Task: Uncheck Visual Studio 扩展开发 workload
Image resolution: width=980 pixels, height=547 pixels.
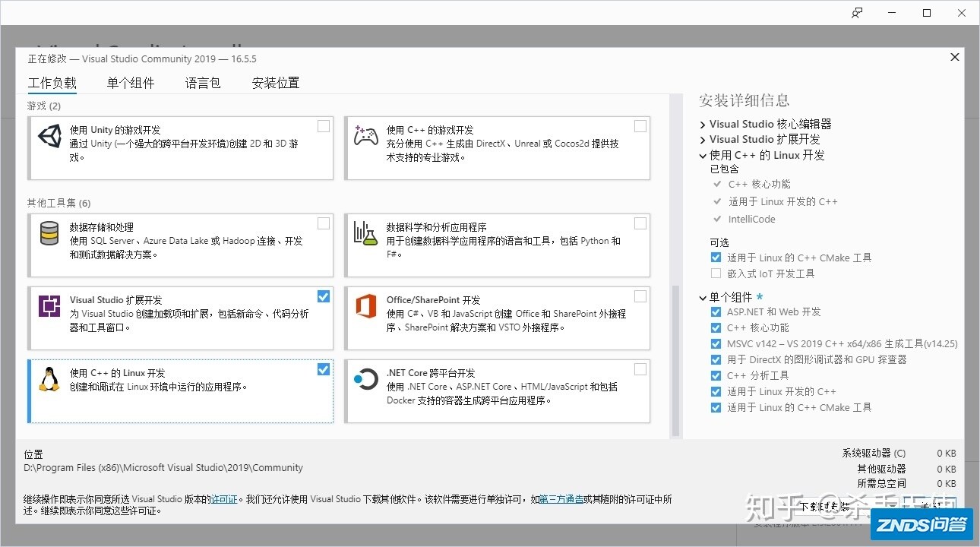Action: (x=324, y=296)
